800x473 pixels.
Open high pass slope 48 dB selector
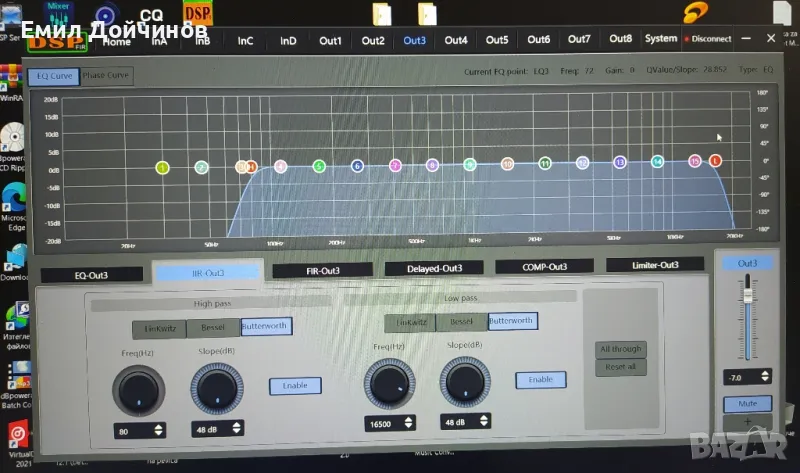(237, 430)
